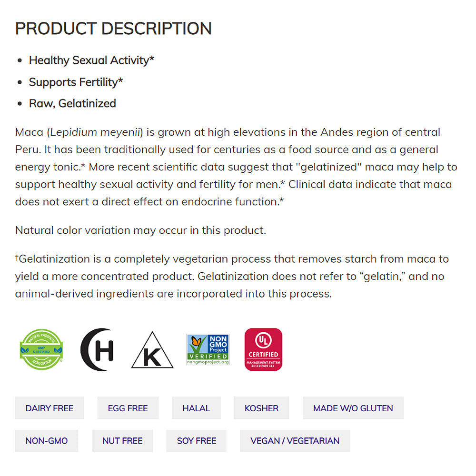Viewport: 476px width, 476px height.
Task: Select the VEGAN / VEGETARIAN tag
Action: (295, 441)
